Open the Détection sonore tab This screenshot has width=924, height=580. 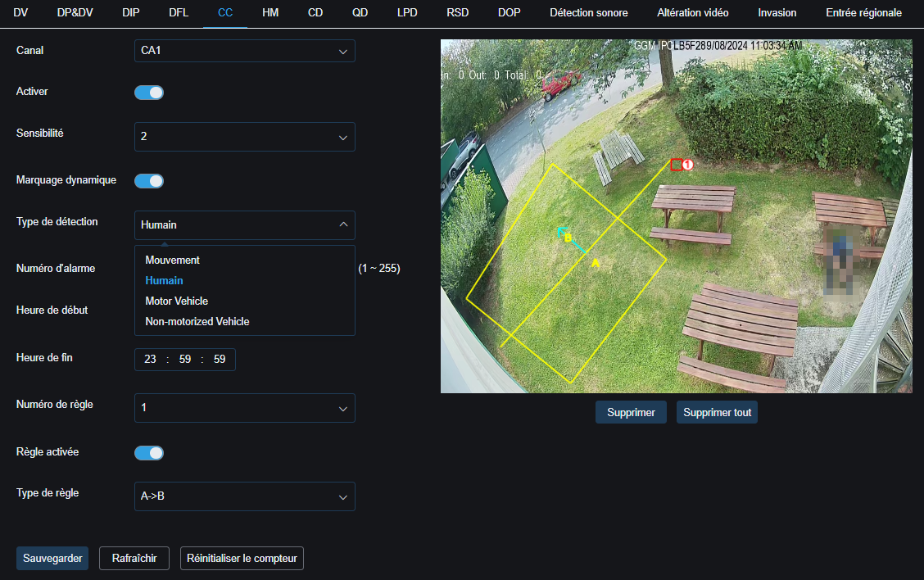click(x=589, y=13)
